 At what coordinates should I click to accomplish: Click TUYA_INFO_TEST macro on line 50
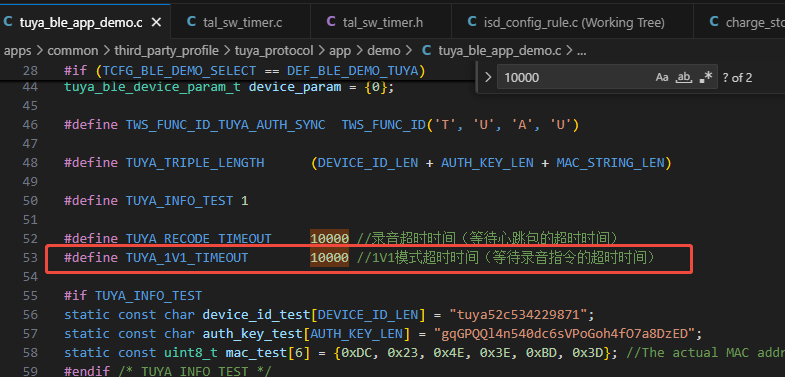click(179, 201)
